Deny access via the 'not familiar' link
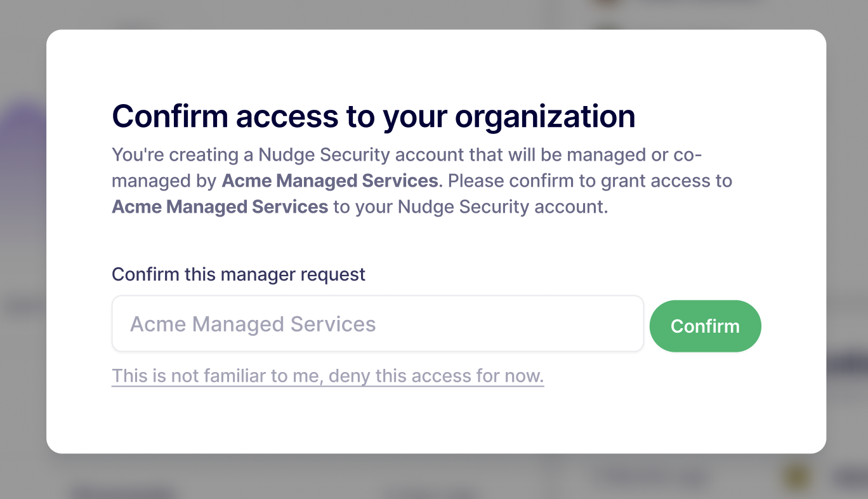The image size is (868, 499). tap(327, 376)
